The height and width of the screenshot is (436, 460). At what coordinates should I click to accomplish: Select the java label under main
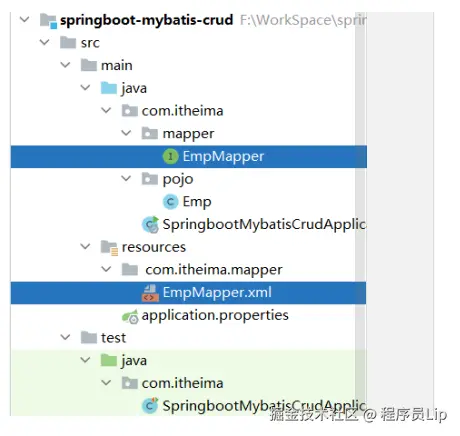(134, 89)
